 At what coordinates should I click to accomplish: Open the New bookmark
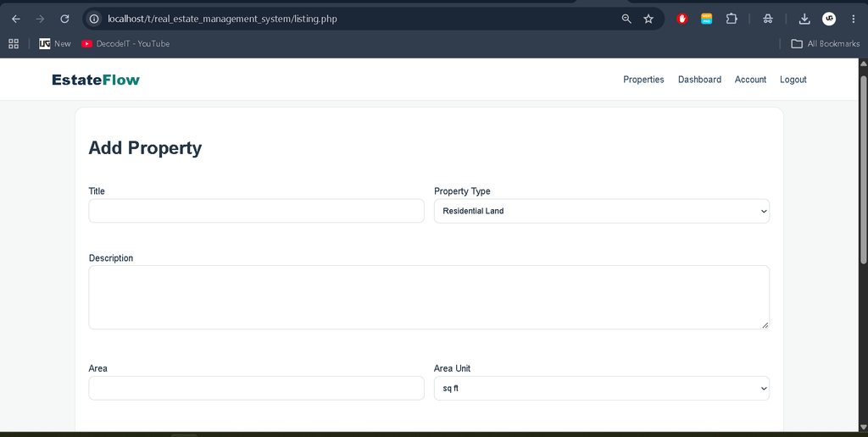pyautogui.click(x=55, y=44)
